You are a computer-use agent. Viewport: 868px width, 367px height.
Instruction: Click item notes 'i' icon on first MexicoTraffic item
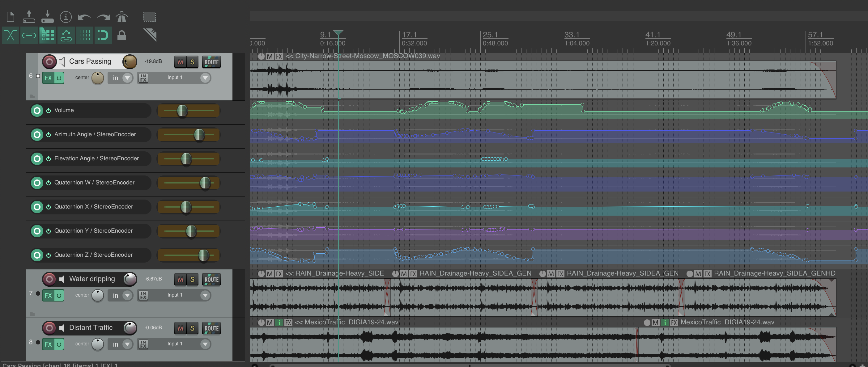(279, 323)
